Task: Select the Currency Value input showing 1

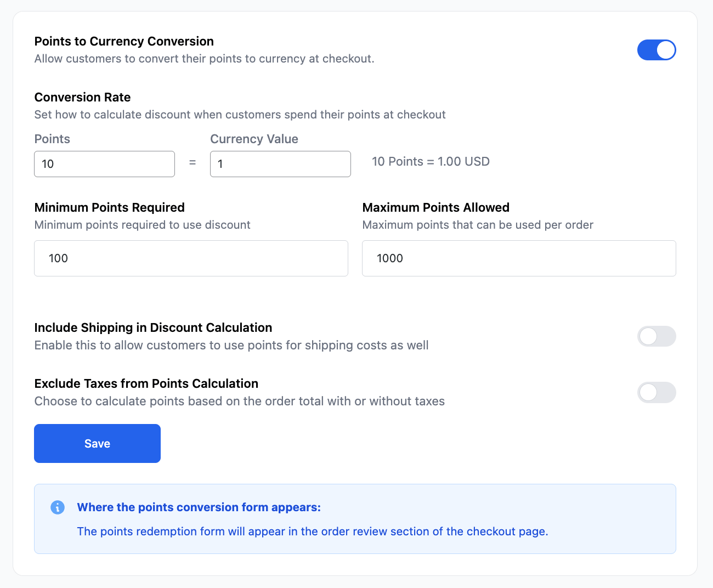Action: [x=280, y=163]
